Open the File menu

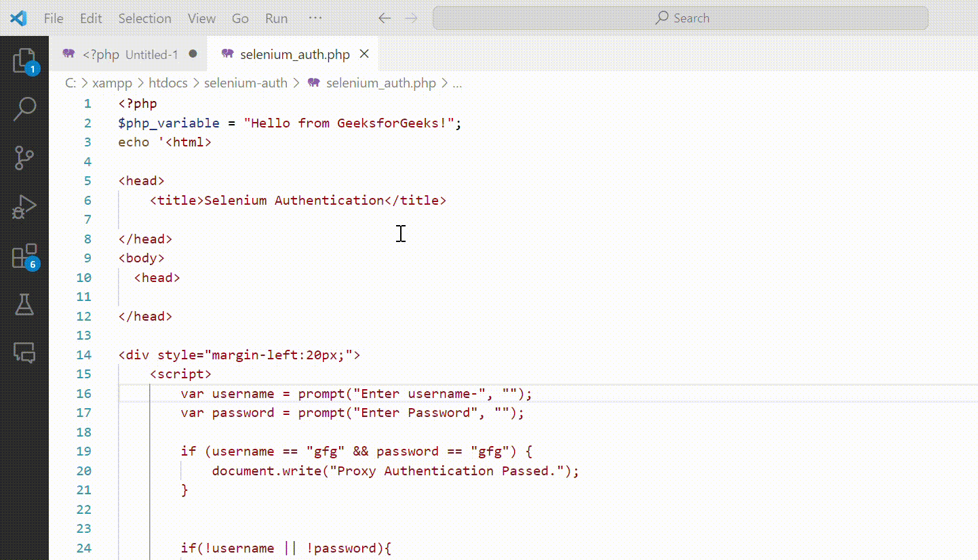(53, 18)
